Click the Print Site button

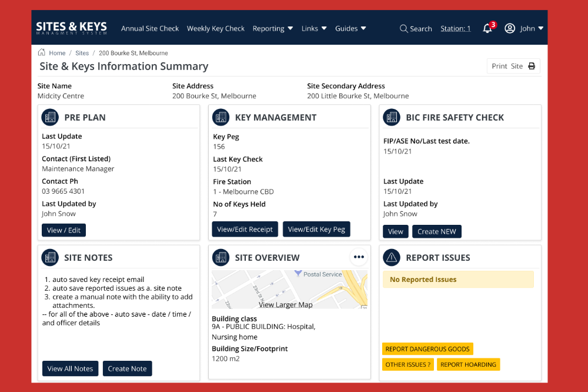[x=513, y=66]
